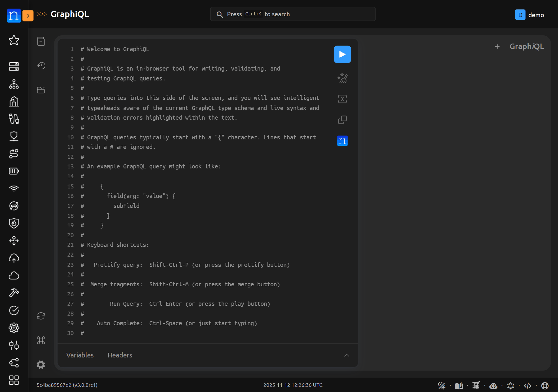Screen dimensions: 558x392
Task: Toggle the color theme icon in the footer
Action: [x=442, y=386]
